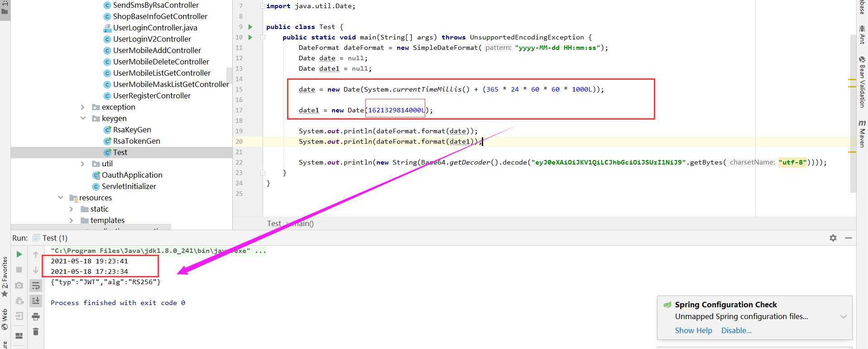Viewport: 868px width, 349px height.
Task: Toggle Soft-Wrap in Run console
Action: pyautogui.click(x=36, y=286)
